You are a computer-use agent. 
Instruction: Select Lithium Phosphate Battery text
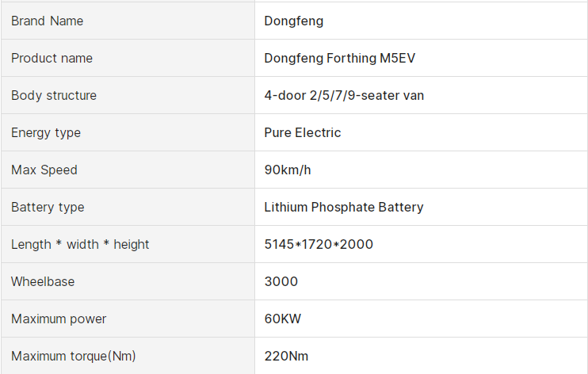[344, 207]
